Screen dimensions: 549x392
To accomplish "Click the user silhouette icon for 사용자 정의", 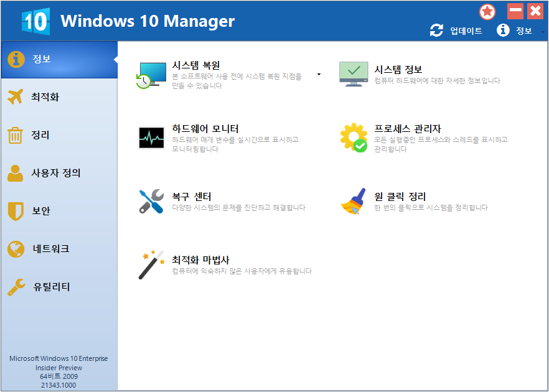I will [x=15, y=173].
